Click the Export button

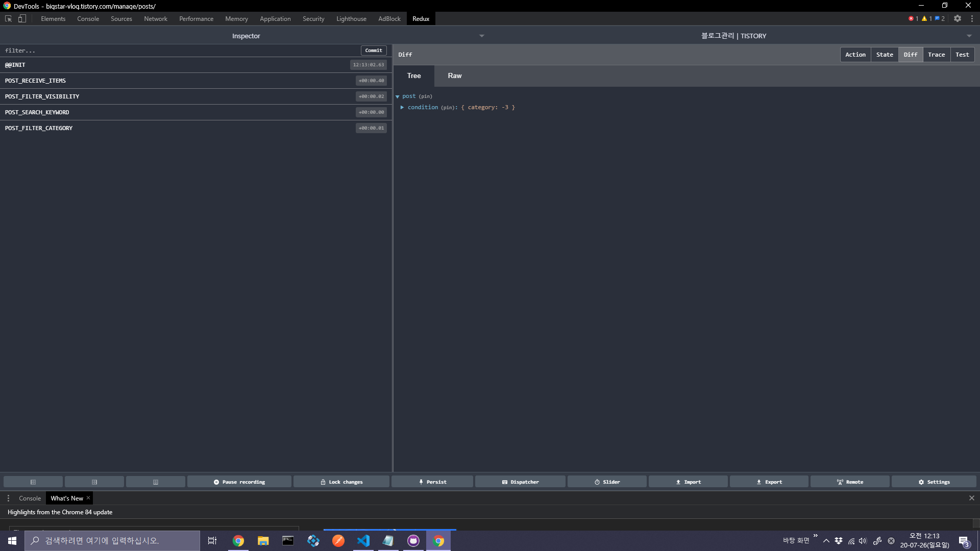tap(769, 482)
